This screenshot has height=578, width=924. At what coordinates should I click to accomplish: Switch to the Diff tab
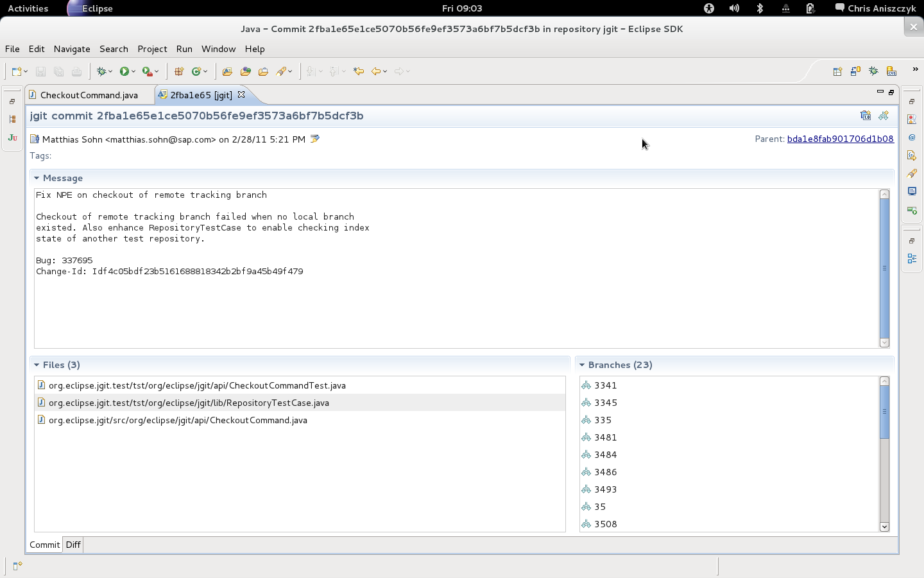click(73, 545)
